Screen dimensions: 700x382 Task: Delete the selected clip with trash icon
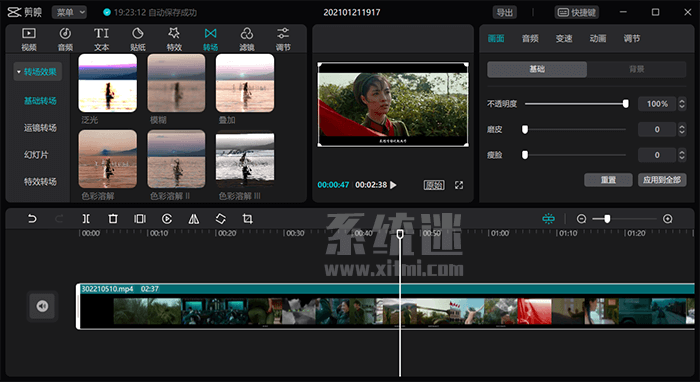[x=113, y=219]
